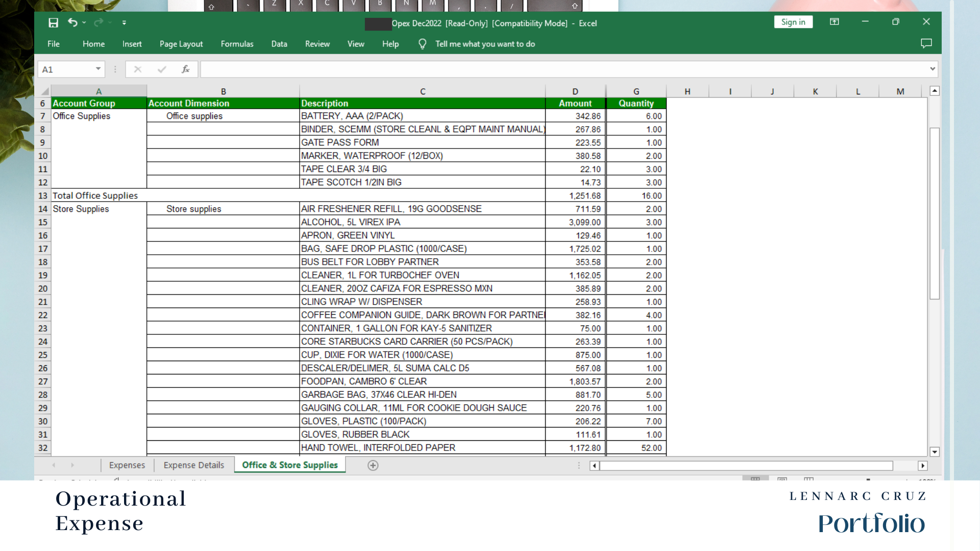
Task: Open Ribbon Display Options icon
Action: click(835, 22)
